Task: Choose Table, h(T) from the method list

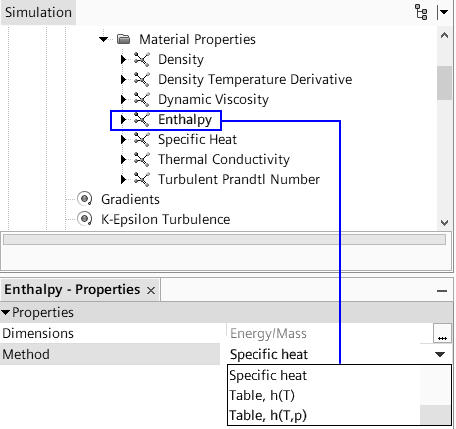Action: pyautogui.click(x=323, y=395)
